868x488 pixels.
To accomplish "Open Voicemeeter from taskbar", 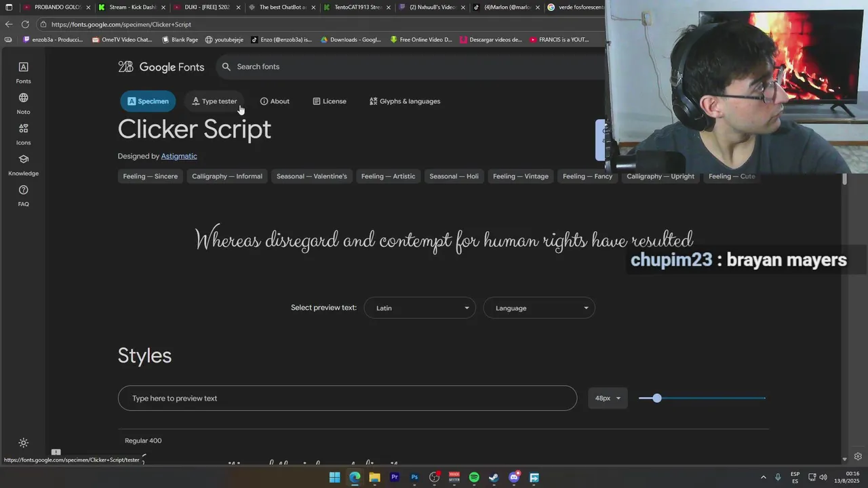I will coord(454,477).
